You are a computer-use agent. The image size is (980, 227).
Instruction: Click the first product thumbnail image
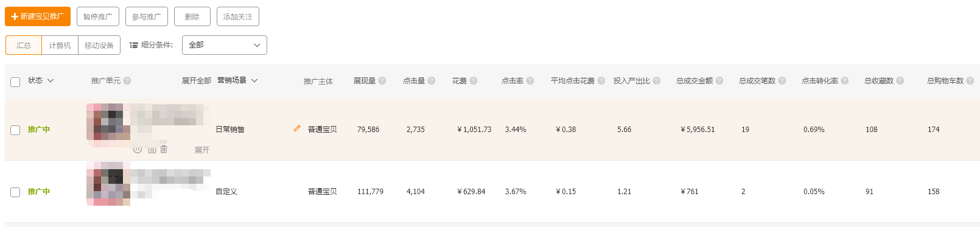(x=108, y=125)
